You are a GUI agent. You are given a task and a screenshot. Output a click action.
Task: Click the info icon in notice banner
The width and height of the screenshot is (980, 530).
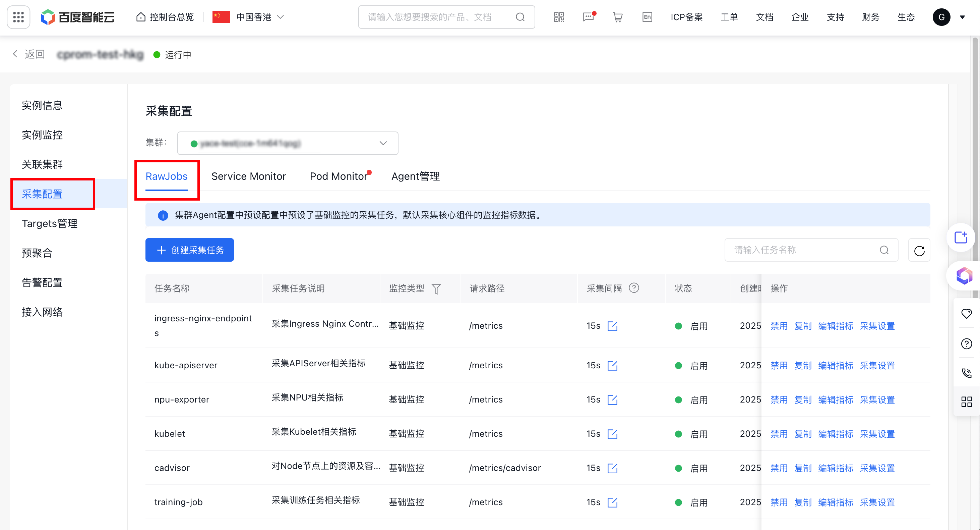[163, 215]
